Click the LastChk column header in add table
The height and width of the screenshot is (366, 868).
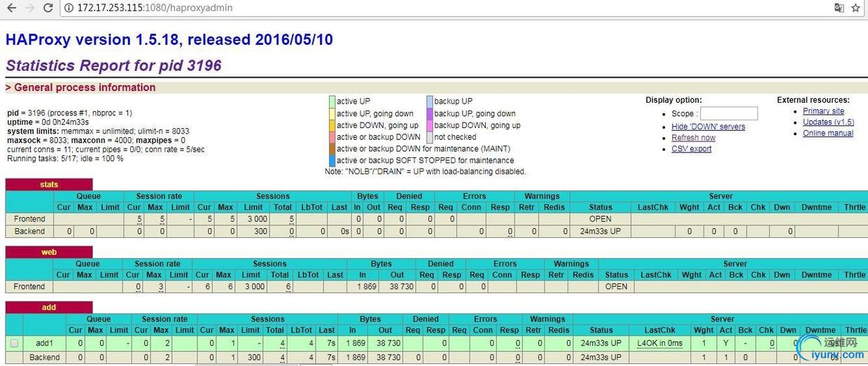[x=660, y=330]
